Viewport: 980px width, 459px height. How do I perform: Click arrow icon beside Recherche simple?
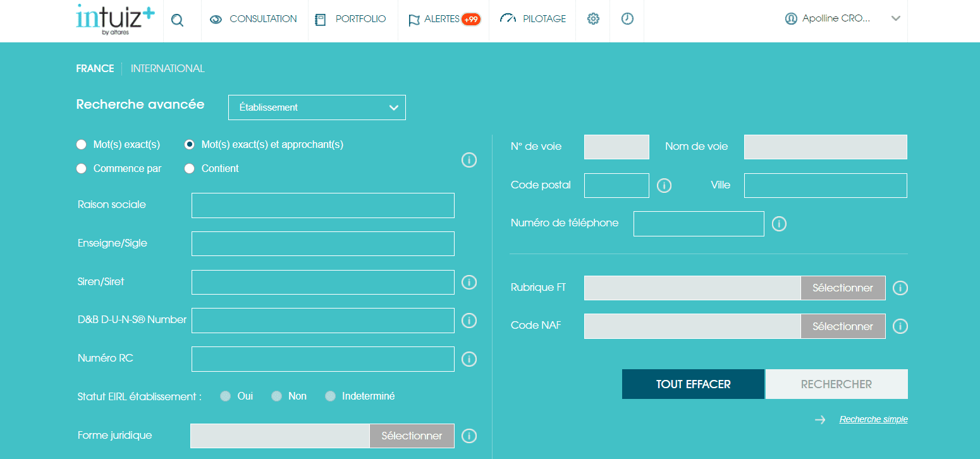click(x=820, y=420)
